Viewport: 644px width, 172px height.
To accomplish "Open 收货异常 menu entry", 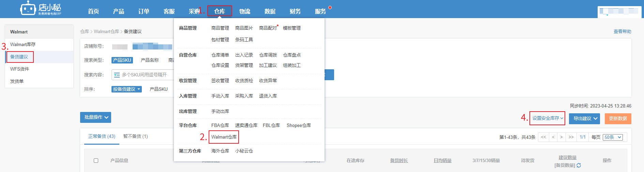I will (268, 81).
